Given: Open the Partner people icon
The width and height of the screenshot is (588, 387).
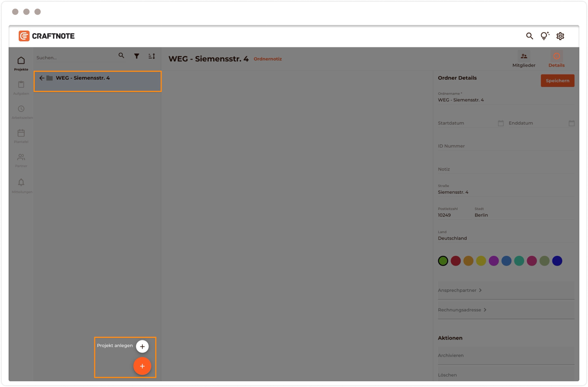Looking at the screenshot, I should 21,157.
